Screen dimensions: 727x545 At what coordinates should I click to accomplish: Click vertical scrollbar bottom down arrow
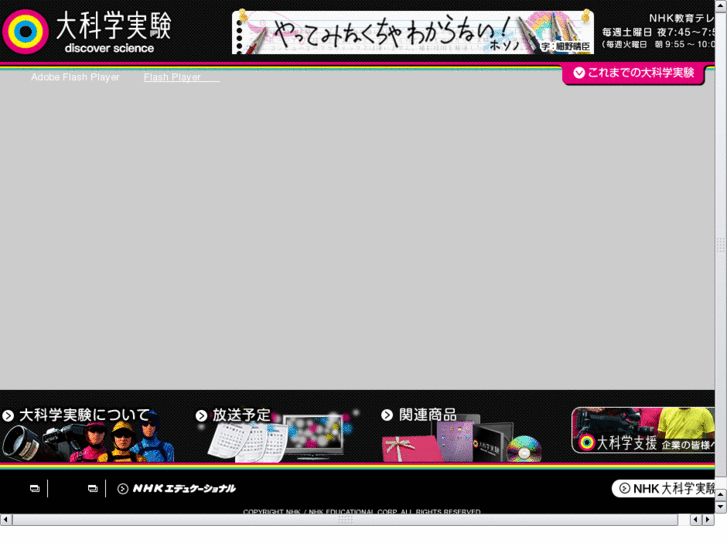pyautogui.click(x=721, y=507)
